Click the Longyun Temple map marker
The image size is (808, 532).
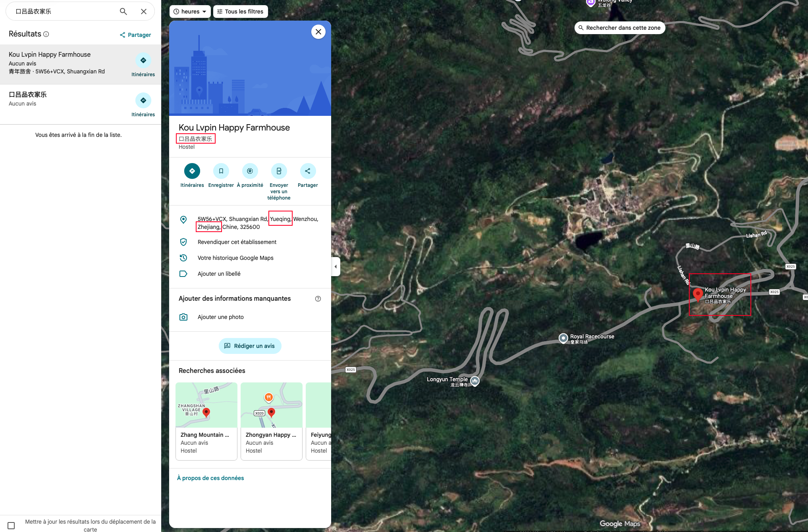(x=475, y=381)
